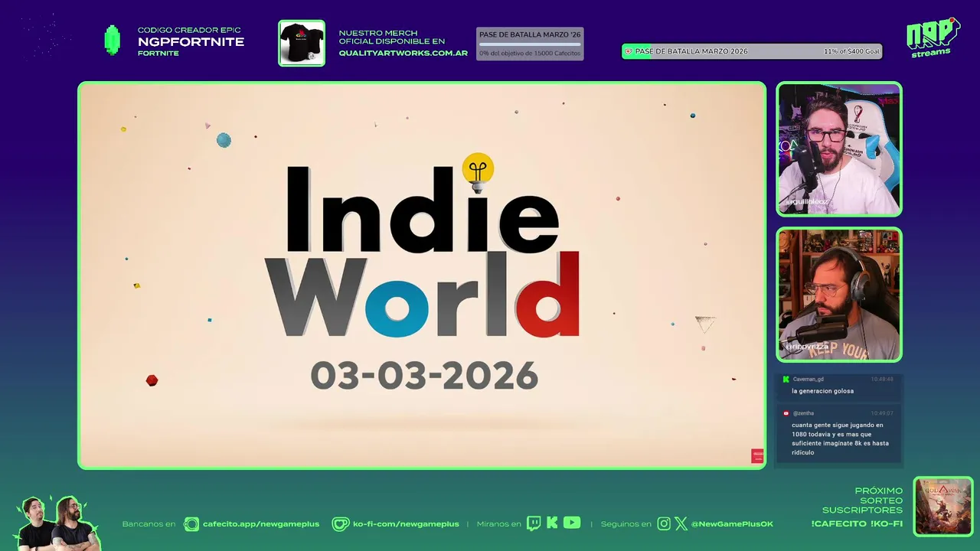
Task: Click the Ko-fi cup icon
Action: [x=341, y=524]
